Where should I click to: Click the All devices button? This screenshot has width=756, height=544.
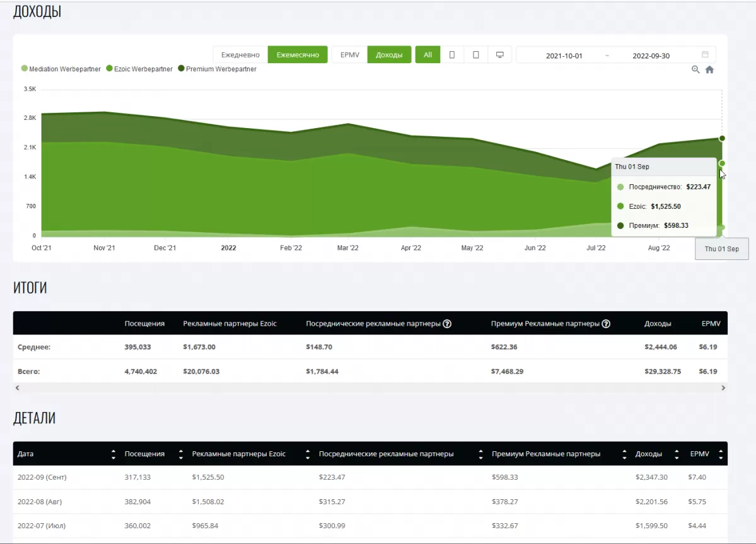[x=427, y=55]
